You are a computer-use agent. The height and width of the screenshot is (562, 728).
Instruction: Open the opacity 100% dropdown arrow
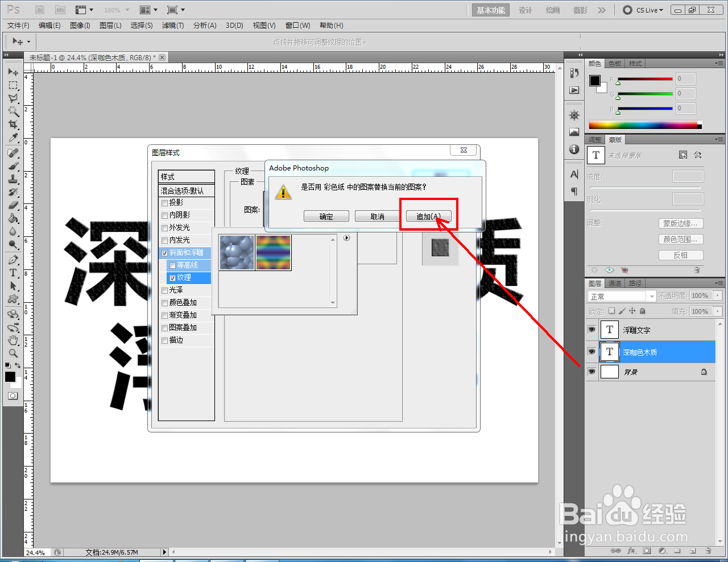718,295
